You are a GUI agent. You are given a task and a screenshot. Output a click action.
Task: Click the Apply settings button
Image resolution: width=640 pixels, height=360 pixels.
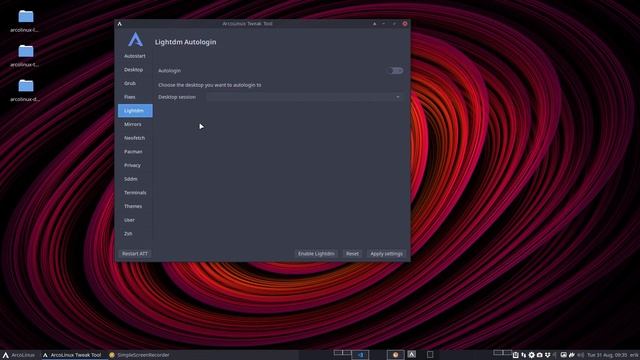point(386,253)
